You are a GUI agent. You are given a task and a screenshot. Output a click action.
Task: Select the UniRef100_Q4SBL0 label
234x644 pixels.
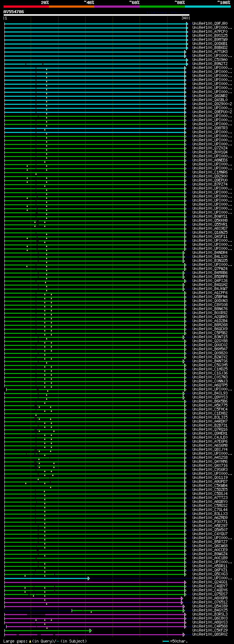coord(210,100)
